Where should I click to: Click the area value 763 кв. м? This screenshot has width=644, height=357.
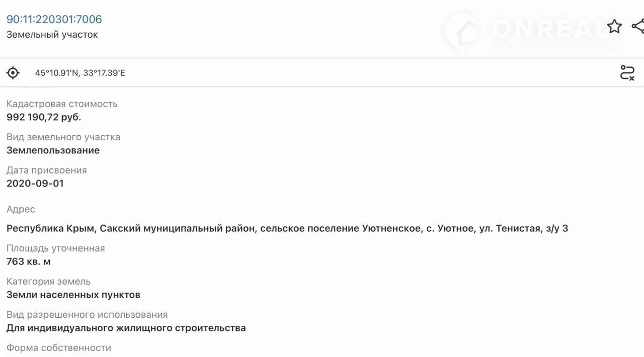point(29,262)
